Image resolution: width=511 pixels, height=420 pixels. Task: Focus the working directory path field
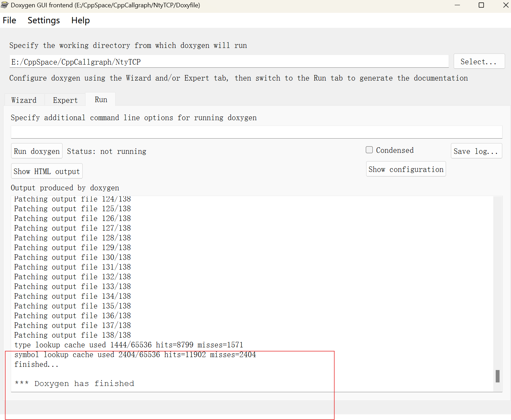229,61
